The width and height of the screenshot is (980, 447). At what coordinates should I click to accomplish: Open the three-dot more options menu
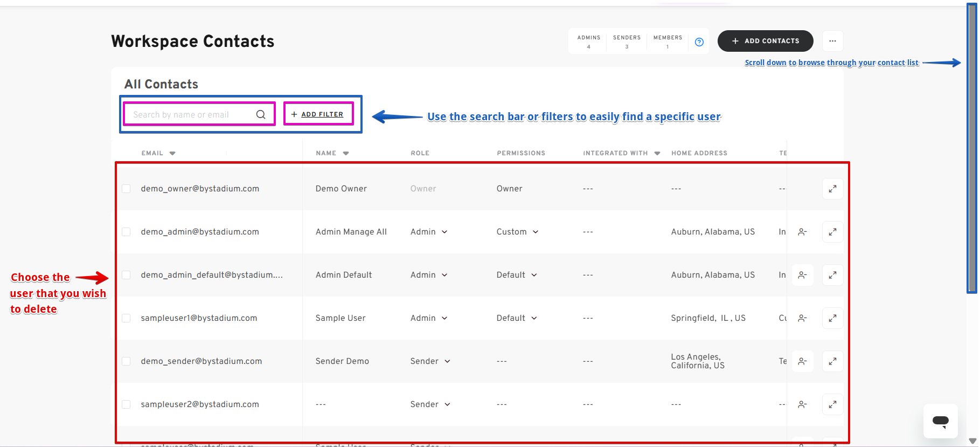[832, 41]
